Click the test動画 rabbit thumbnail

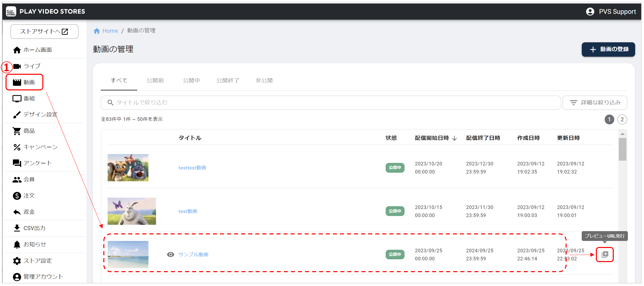click(x=132, y=211)
